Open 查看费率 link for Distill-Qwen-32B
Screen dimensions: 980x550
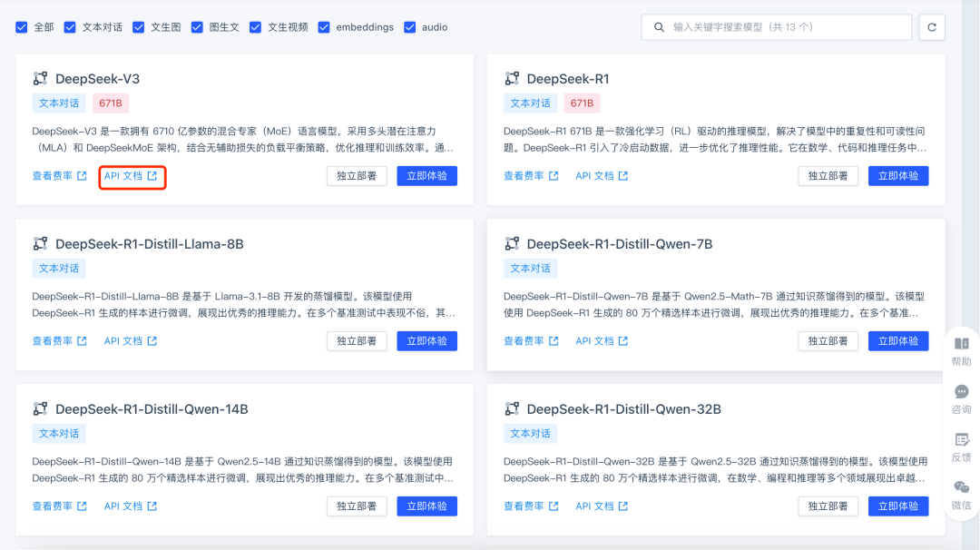[x=531, y=506]
